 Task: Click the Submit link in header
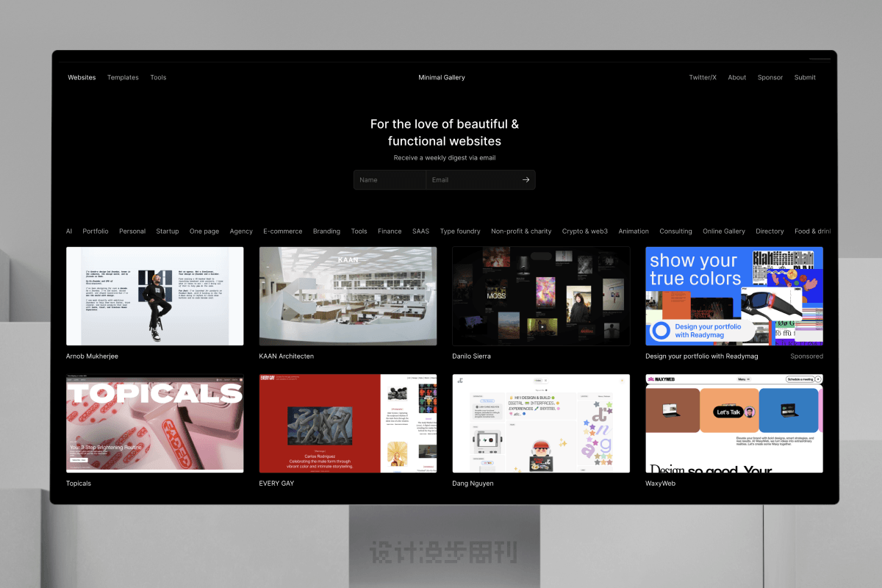point(805,77)
